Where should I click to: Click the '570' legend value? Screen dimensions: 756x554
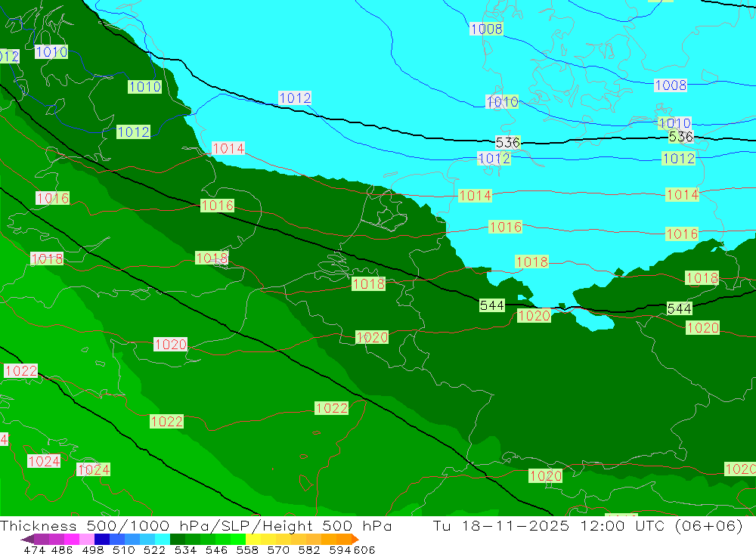point(277,549)
